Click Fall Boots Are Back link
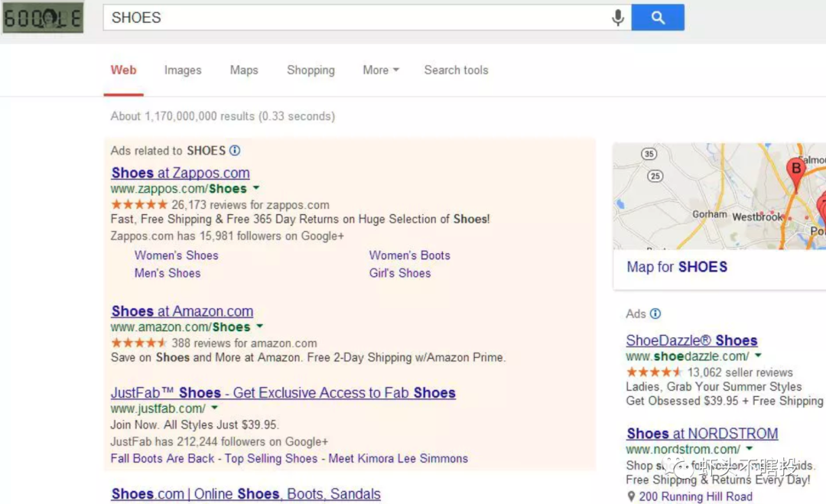826x504 pixels. (162, 459)
